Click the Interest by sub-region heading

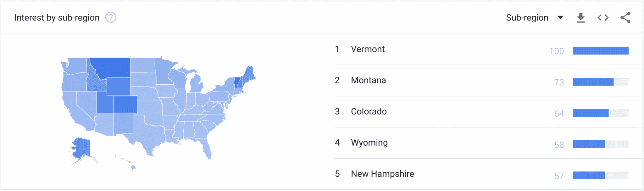(57, 18)
